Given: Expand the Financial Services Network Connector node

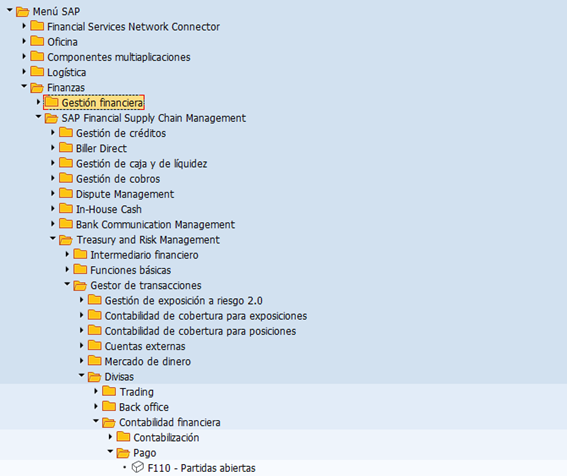Looking at the screenshot, I should pos(24,26).
